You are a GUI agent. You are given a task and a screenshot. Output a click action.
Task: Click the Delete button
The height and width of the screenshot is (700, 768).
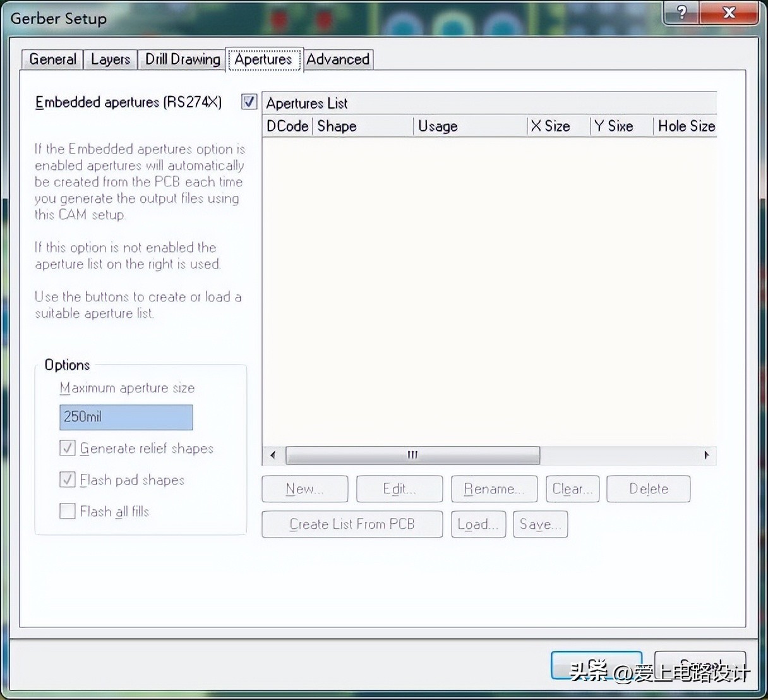click(x=649, y=489)
